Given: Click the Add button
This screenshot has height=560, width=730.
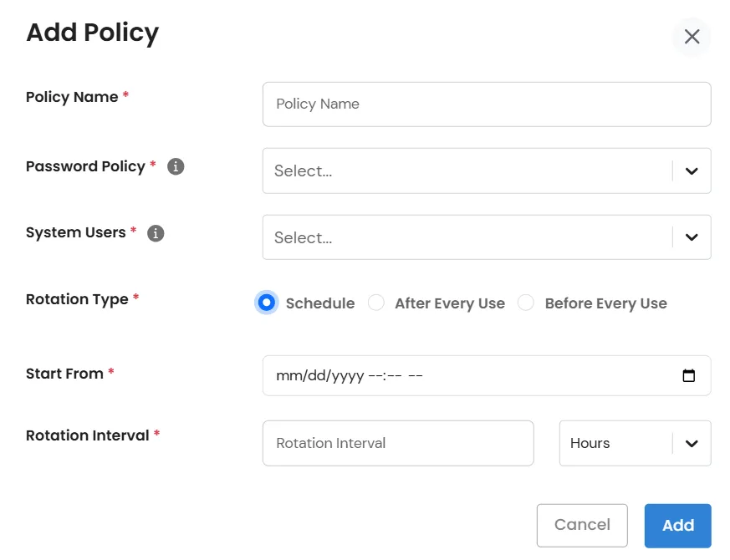Looking at the screenshot, I should [678, 525].
